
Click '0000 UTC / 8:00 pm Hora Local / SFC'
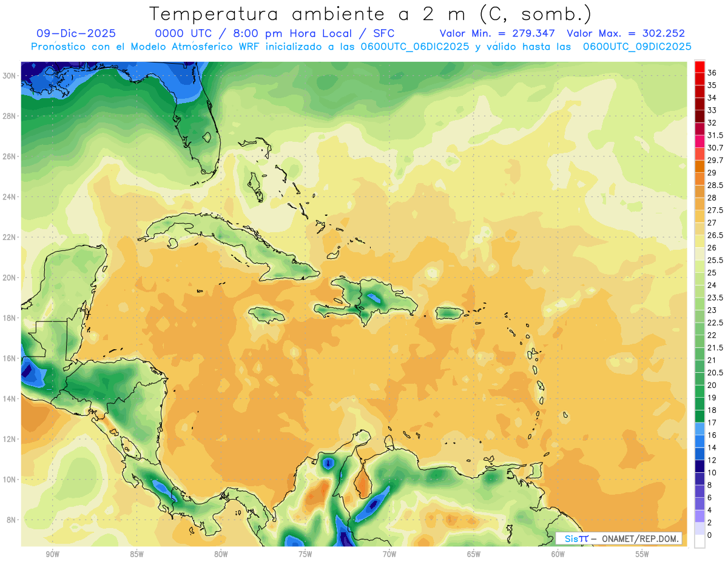click(274, 33)
